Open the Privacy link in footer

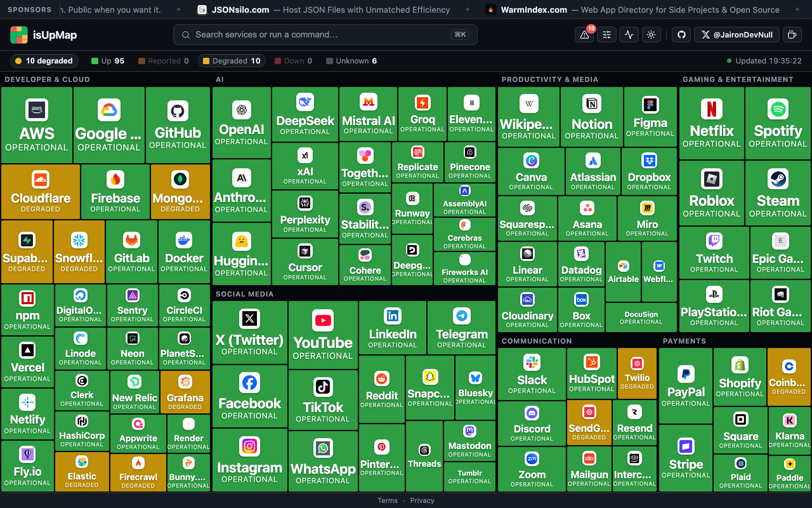click(422, 500)
